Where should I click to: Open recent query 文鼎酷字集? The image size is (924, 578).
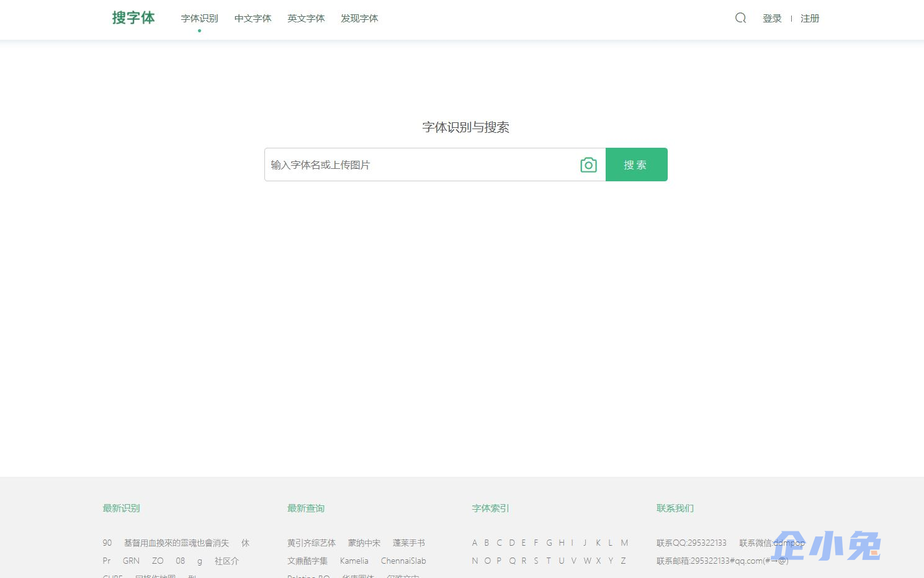tap(307, 561)
